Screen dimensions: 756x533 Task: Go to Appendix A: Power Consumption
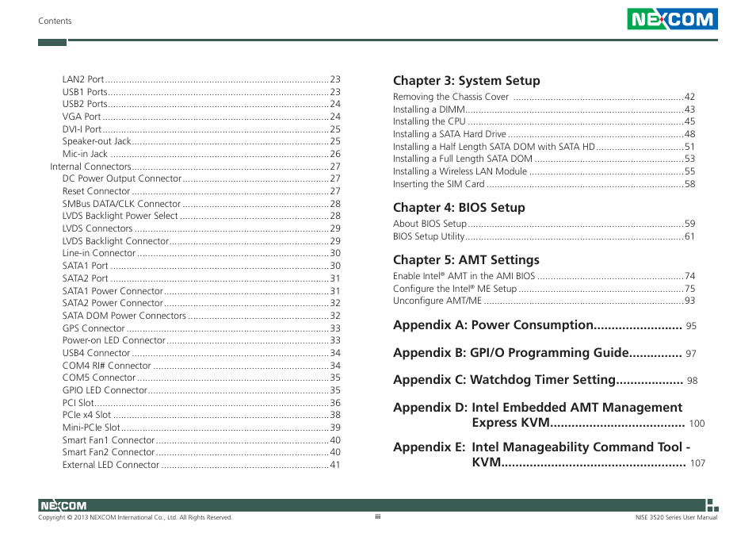tap(545, 325)
